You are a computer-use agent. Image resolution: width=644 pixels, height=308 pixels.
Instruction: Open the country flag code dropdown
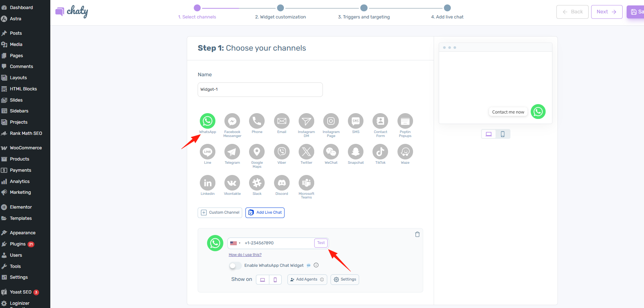coord(235,243)
